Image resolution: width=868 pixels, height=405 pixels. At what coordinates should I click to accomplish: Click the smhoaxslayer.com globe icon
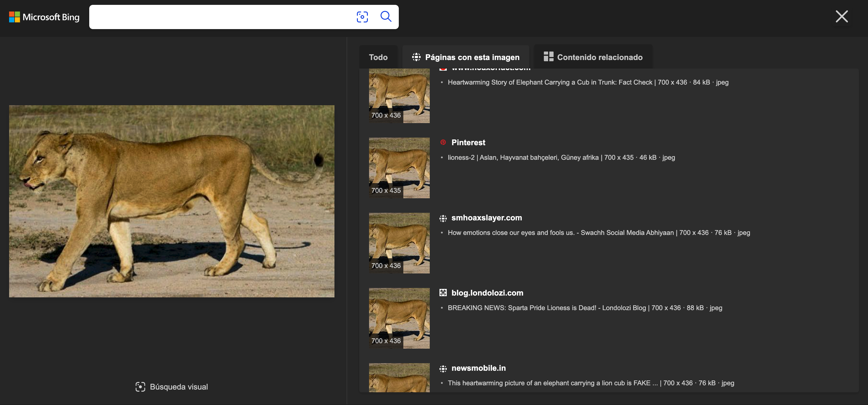(443, 218)
